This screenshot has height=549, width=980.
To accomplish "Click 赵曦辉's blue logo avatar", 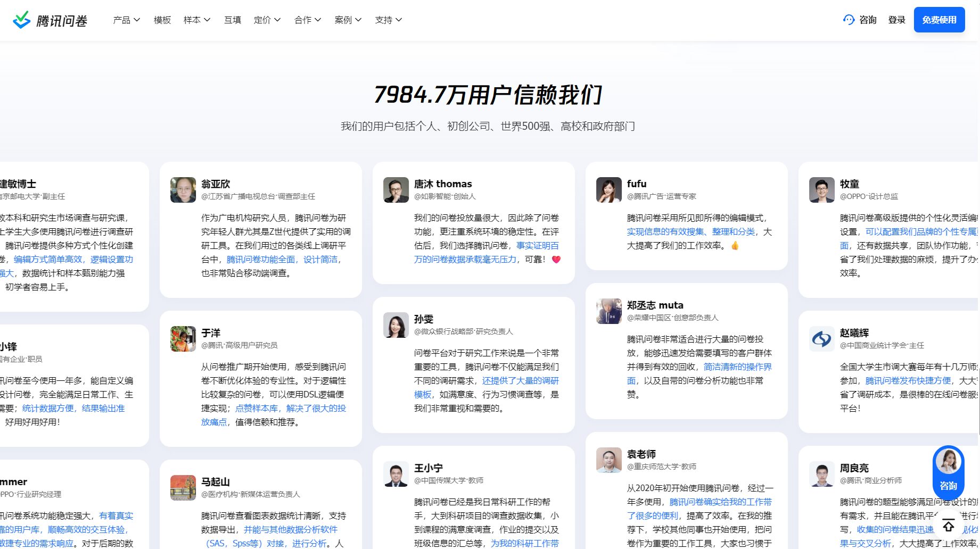I will click(x=822, y=339).
